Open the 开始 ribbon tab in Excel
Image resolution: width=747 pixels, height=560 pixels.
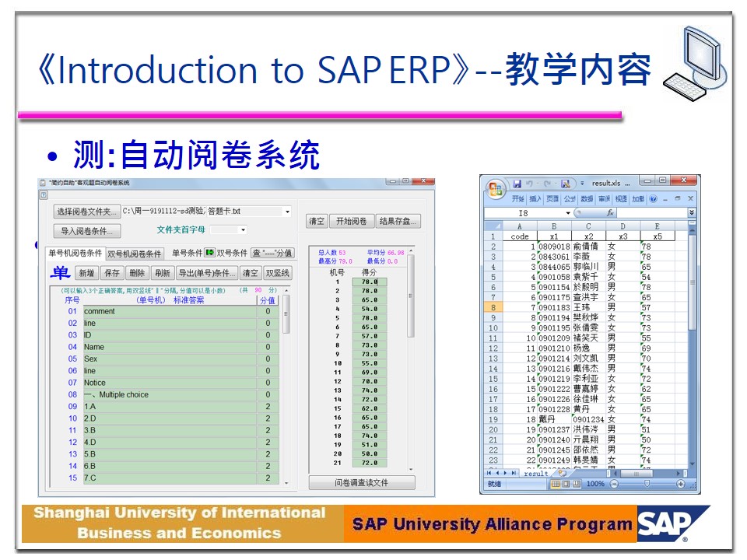pos(518,198)
